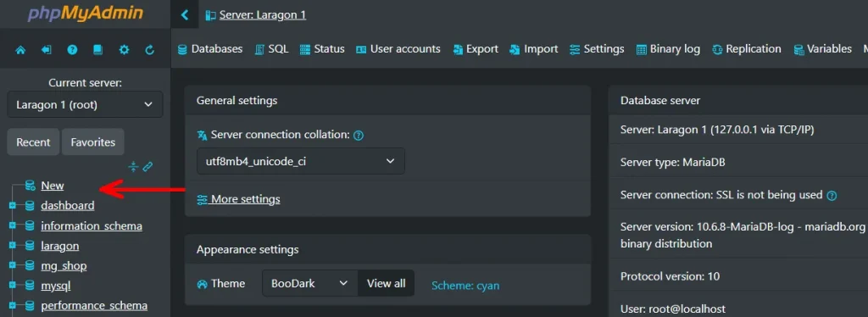Click the link with main panel icon

pyautogui.click(x=147, y=166)
